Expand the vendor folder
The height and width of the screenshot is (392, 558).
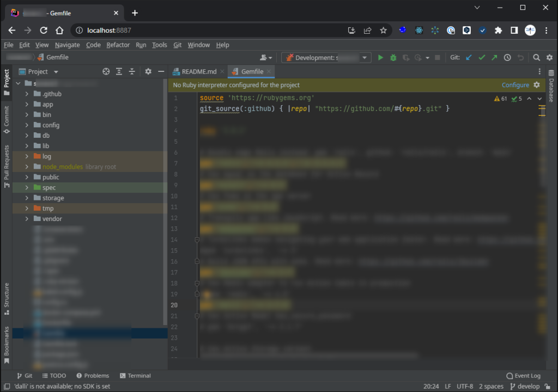pyautogui.click(x=26, y=218)
